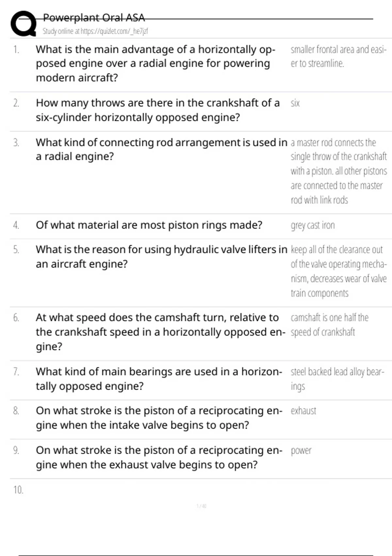Click the answer 'six'
The width and height of the screenshot is (392, 556).
(x=295, y=103)
